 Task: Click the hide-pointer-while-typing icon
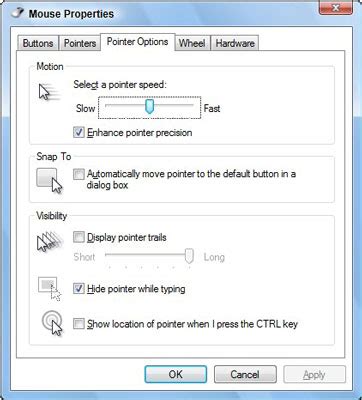tap(50, 289)
